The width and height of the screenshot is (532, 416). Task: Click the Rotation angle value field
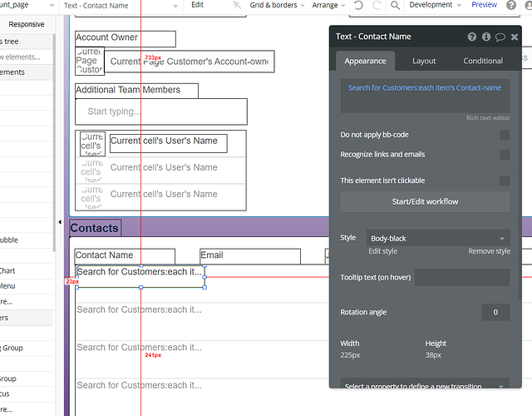(x=495, y=312)
